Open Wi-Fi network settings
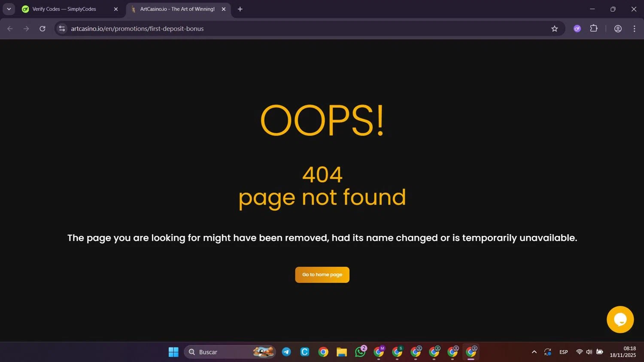Image resolution: width=644 pixels, height=362 pixels. [x=579, y=352]
